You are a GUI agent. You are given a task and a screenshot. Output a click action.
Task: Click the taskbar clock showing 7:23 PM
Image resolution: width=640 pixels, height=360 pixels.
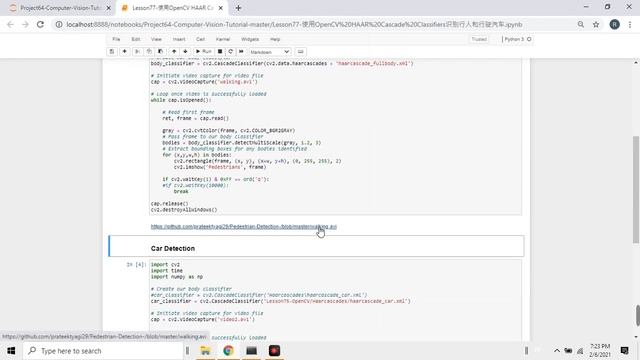(600, 351)
